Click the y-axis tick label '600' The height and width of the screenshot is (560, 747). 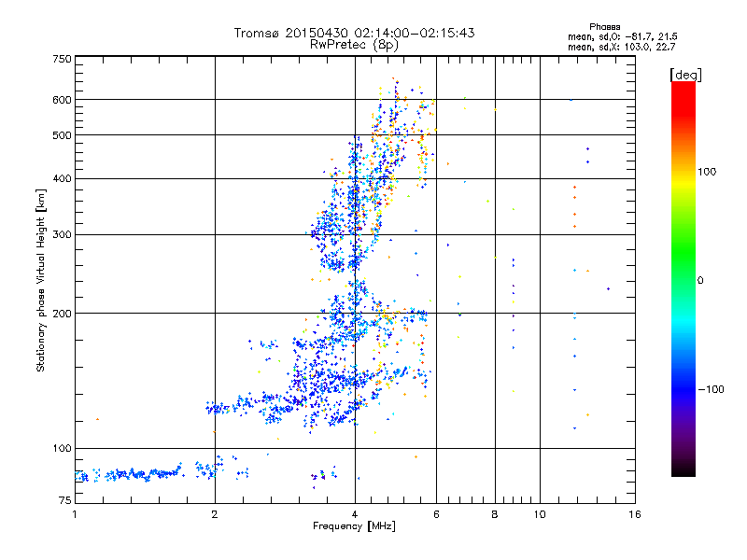[x=62, y=100]
